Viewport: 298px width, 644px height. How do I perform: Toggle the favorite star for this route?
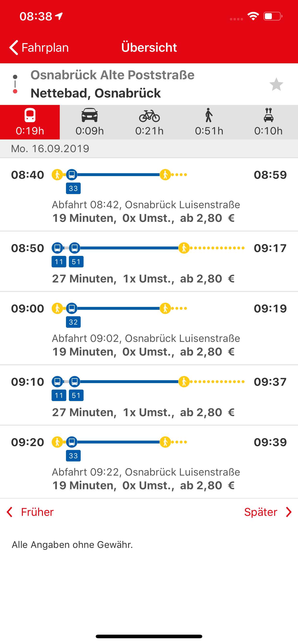tap(276, 84)
